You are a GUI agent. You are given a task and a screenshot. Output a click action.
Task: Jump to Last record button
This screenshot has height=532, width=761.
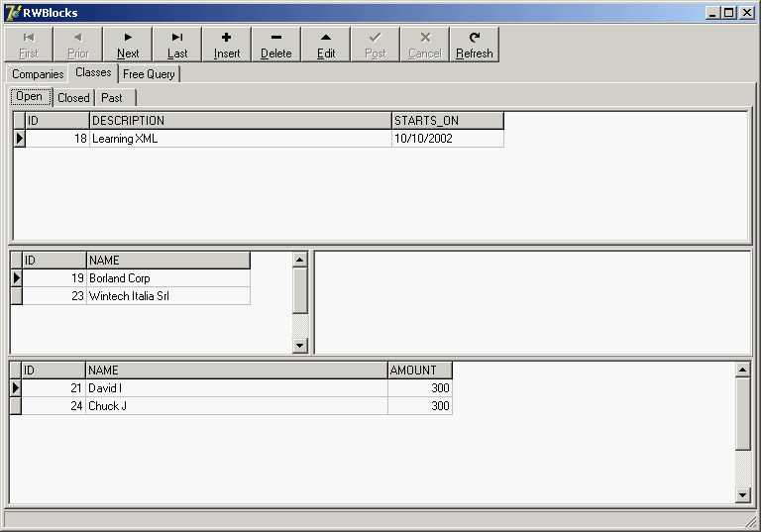(x=177, y=44)
